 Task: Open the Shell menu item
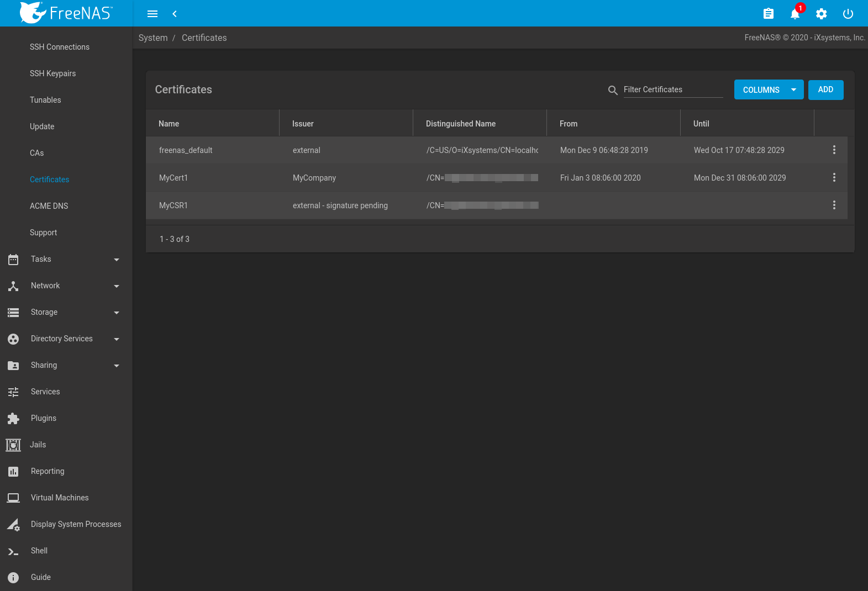39,551
